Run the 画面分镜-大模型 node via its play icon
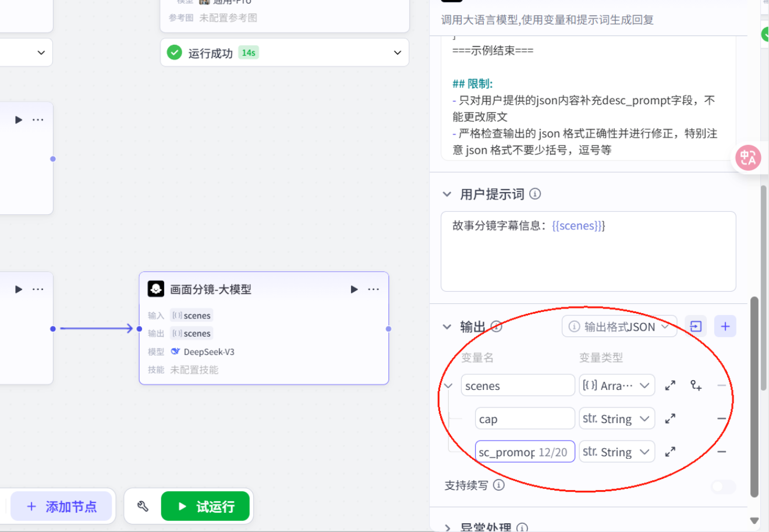Viewport: 769px width, 532px height. [354, 289]
